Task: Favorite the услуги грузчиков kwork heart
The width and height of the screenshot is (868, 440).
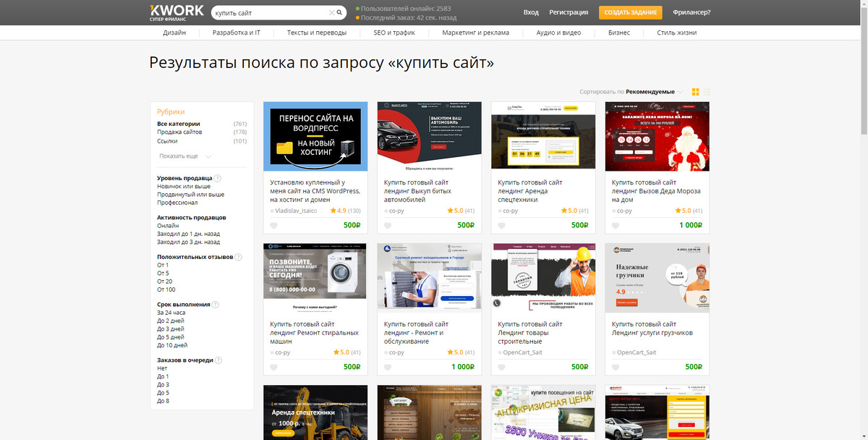Action: coord(616,367)
